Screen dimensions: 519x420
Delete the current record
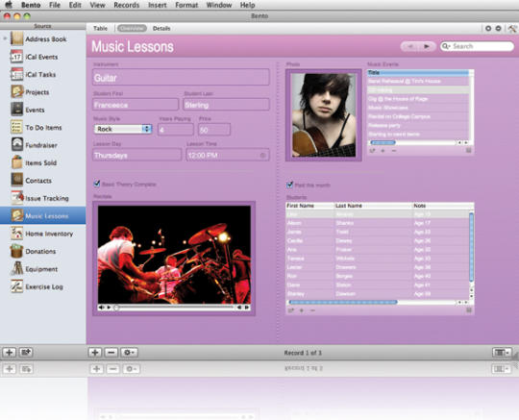(x=111, y=353)
